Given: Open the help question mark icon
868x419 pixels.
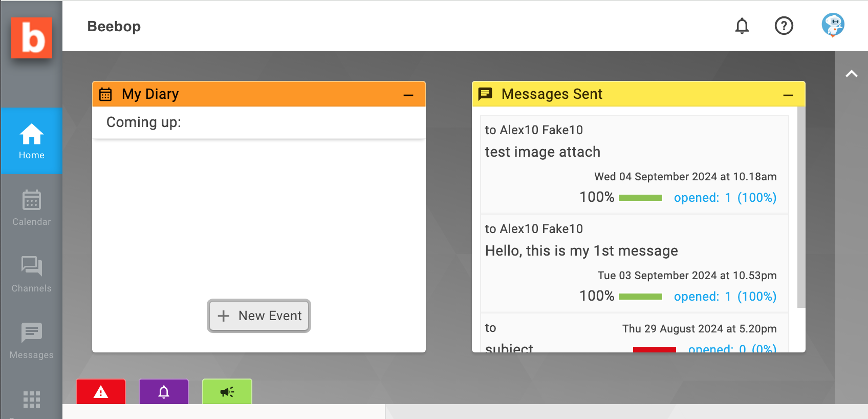Looking at the screenshot, I should [x=784, y=26].
